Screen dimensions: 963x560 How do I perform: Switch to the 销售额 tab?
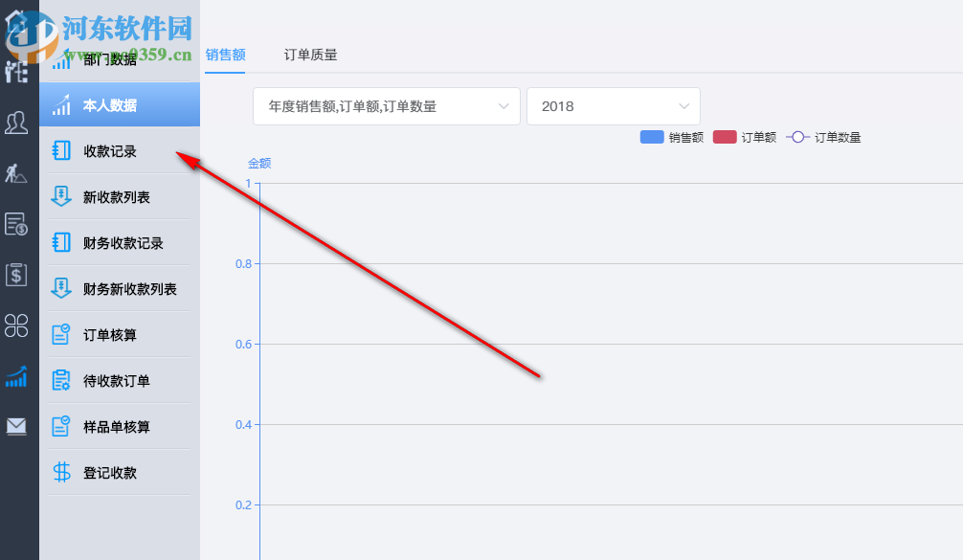[224, 56]
